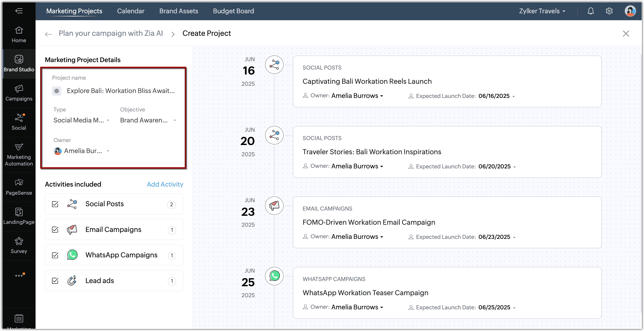Collapse the sidebar with the top-left arrow icon
The width and height of the screenshot is (644, 331).
pyautogui.click(x=19, y=11)
